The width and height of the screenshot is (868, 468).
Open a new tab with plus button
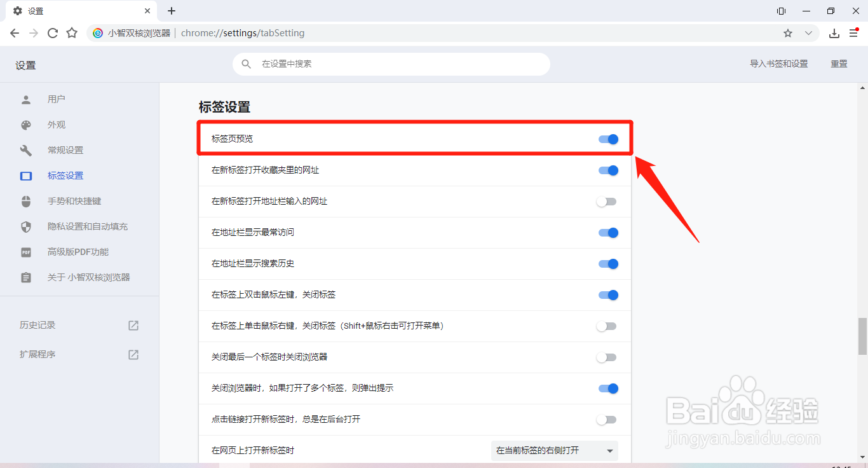pyautogui.click(x=172, y=11)
